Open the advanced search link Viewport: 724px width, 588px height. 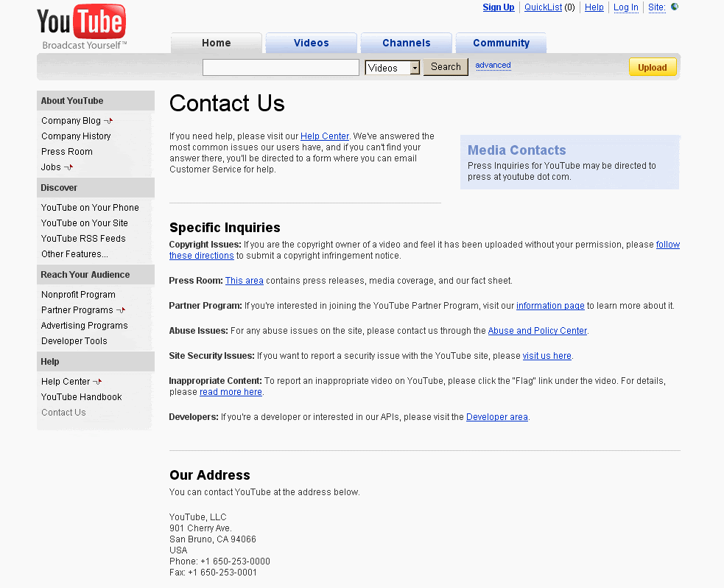pos(493,65)
